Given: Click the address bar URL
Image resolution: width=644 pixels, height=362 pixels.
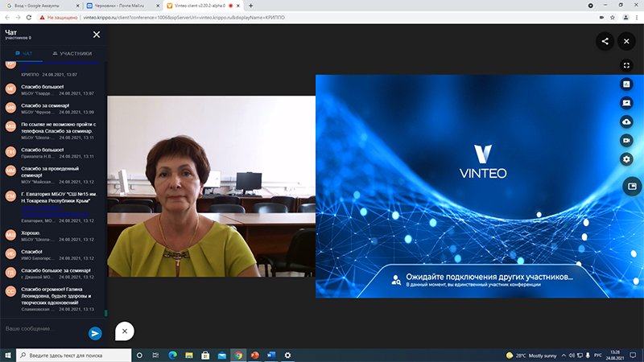Looking at the screenshot, I should 184,18.
